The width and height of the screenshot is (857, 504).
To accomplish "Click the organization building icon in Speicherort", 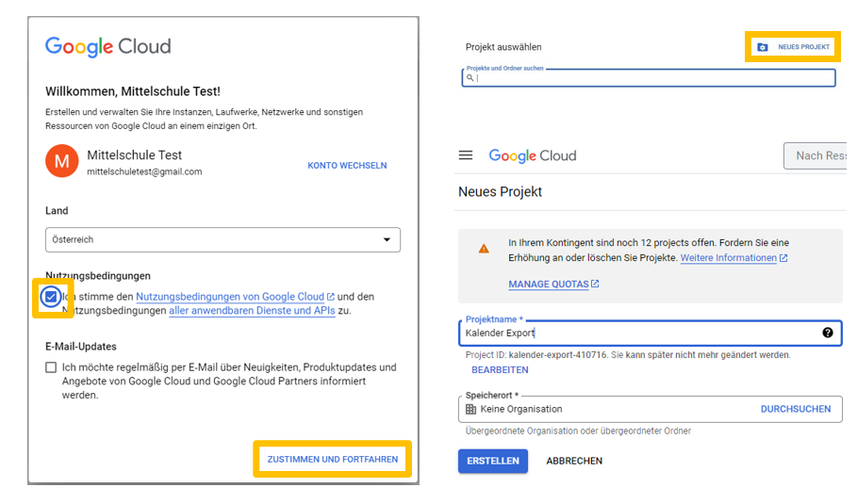I will tap(471, 409).
